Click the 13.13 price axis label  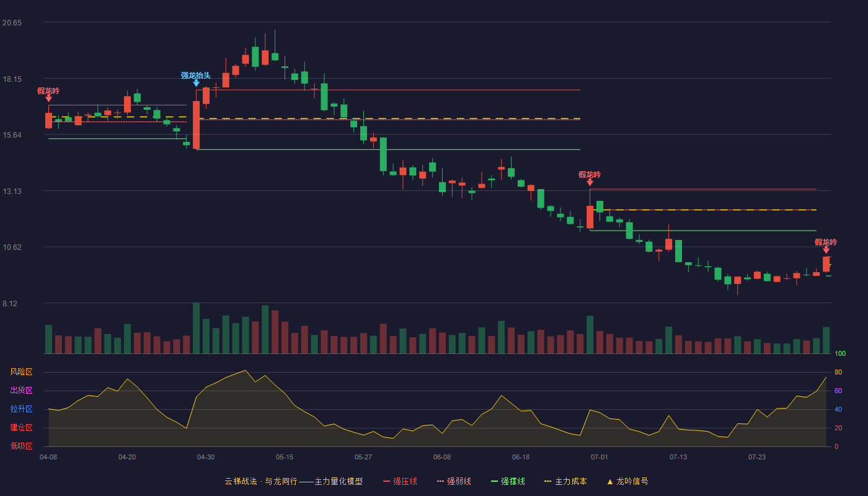click(x=12, y=192)
